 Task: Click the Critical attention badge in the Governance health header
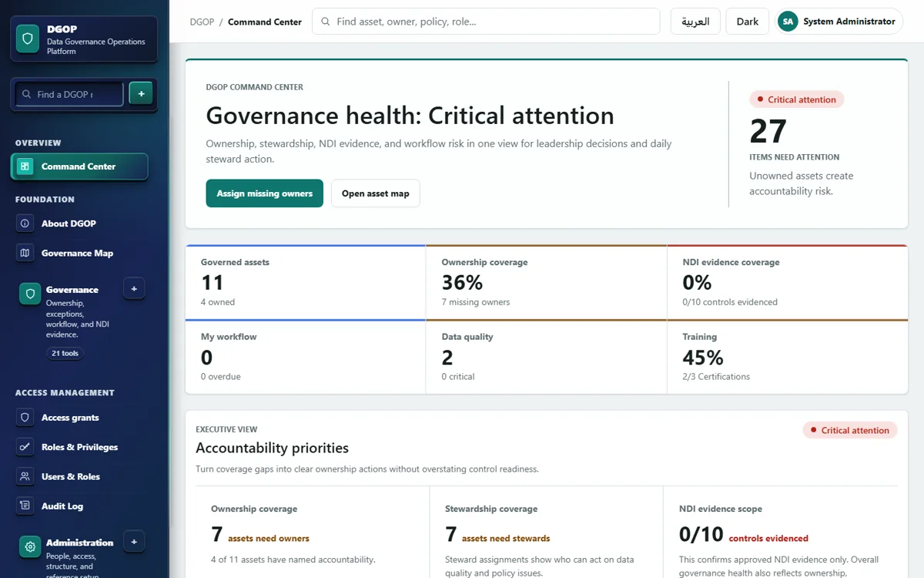coord(797,99)
